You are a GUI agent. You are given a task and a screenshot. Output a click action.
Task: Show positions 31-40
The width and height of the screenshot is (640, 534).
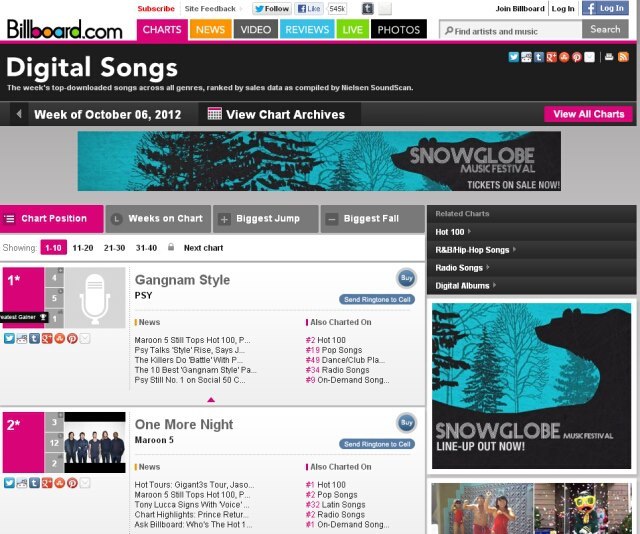point(146,248)
